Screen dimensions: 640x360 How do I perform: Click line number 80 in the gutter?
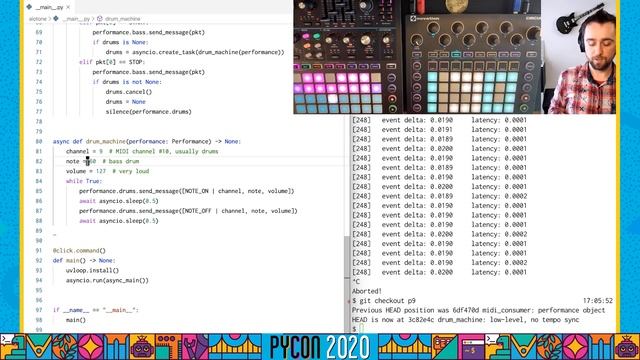[x=39, y=141]
